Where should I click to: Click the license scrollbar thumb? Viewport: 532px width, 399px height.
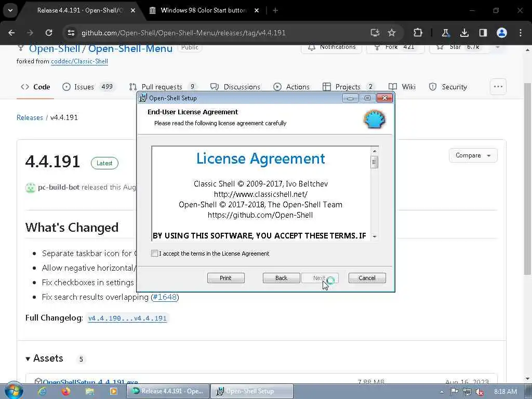(375, 162)
